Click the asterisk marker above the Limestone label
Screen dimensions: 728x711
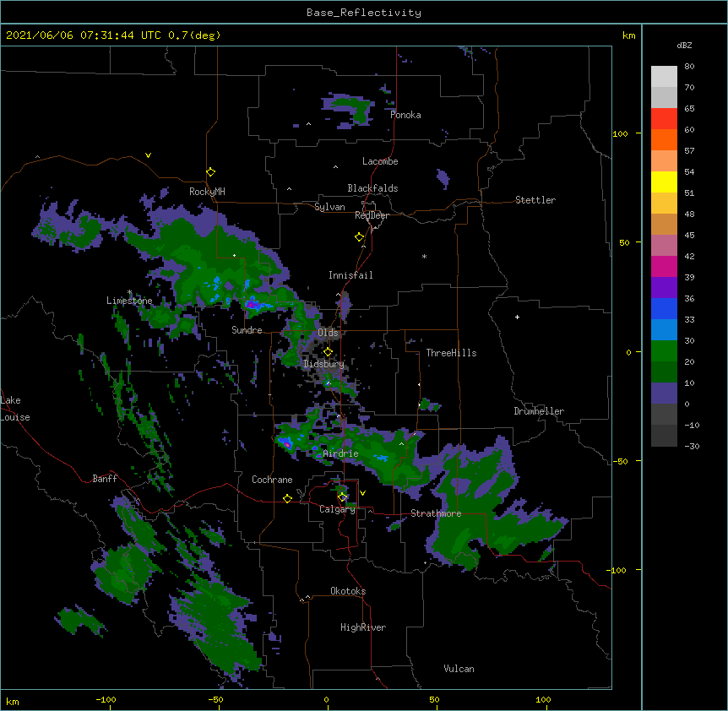[x=130, y=292]
